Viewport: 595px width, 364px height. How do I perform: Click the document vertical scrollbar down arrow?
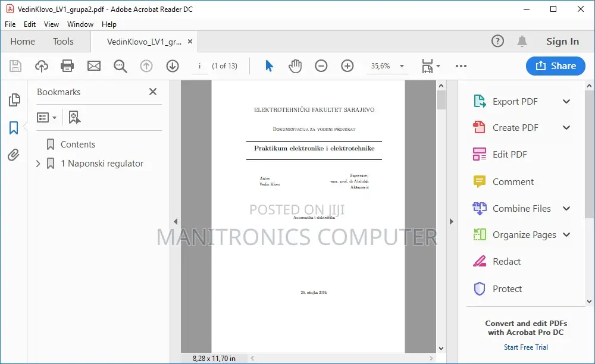click(441, 348)
